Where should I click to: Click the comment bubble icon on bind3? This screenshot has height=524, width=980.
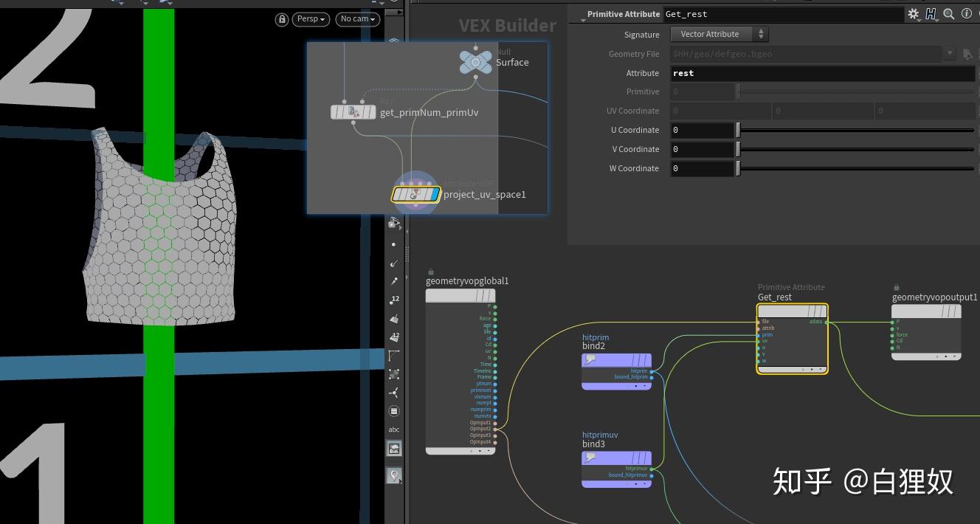(590, 458)
